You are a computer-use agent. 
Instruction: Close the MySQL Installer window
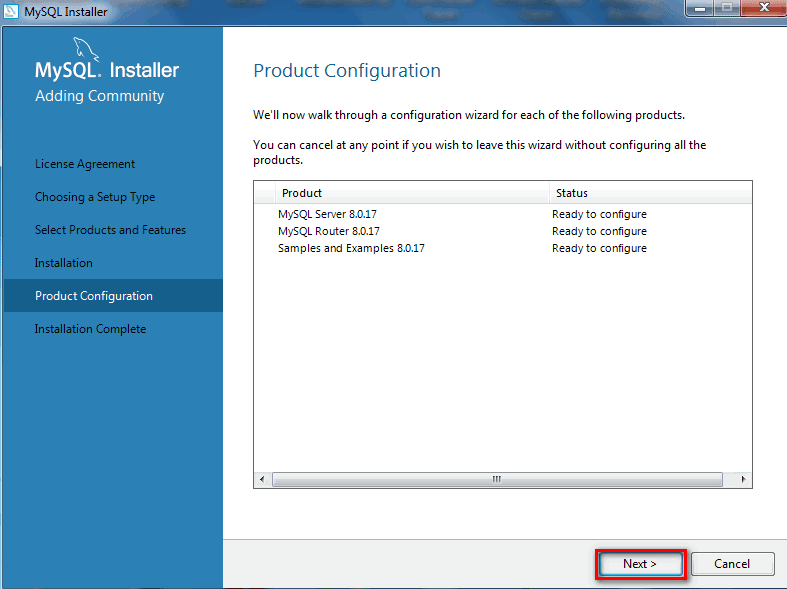point(764,8)
